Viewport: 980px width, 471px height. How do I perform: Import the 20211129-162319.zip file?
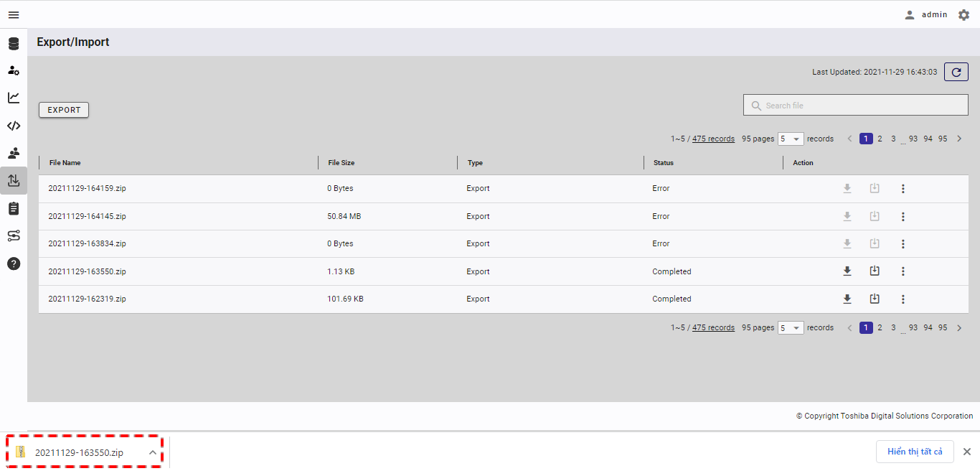click(875, 299)
